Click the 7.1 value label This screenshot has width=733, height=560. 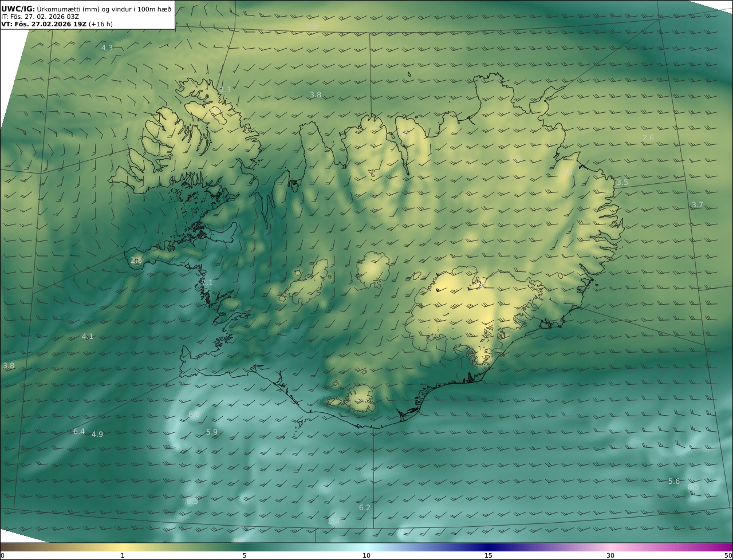pos(207,283)
